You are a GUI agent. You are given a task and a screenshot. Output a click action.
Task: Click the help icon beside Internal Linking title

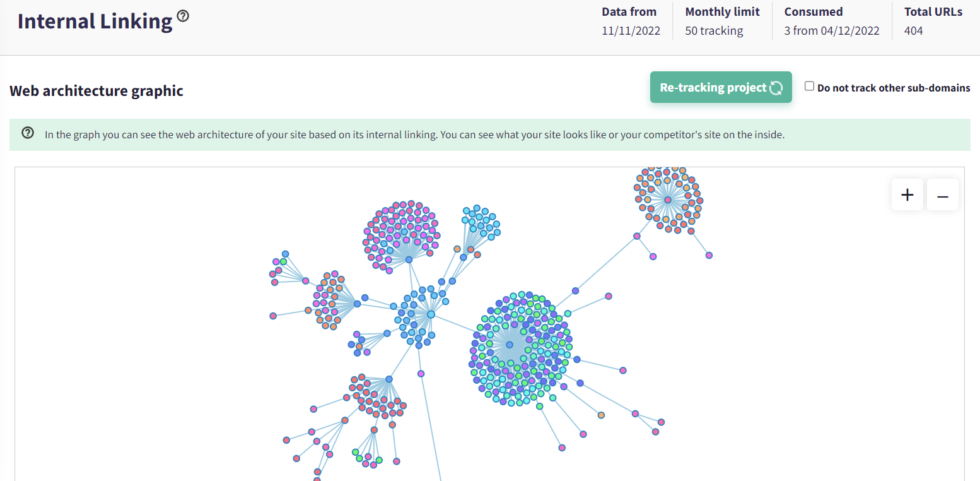pos(183,16)
